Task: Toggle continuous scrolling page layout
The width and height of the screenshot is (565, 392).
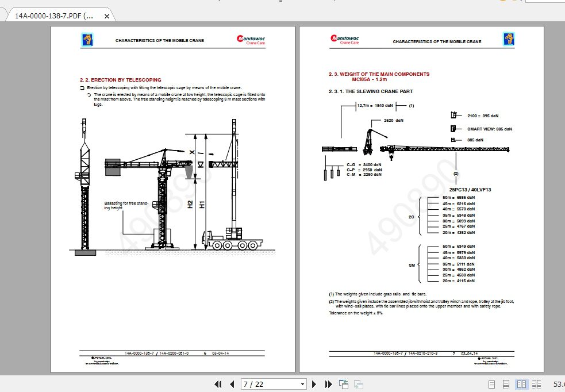Action: tap(506, 384)
